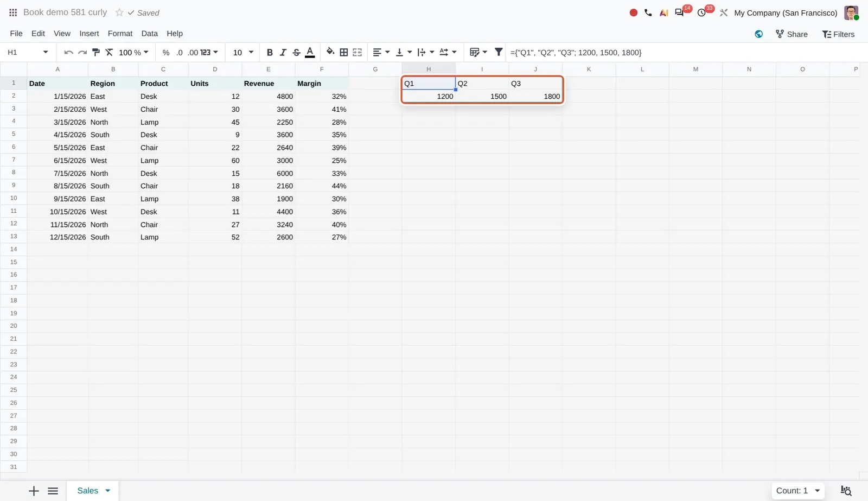Screen dimensions: 868x501
Task: Add a new sheet
Action: [34, 491]
